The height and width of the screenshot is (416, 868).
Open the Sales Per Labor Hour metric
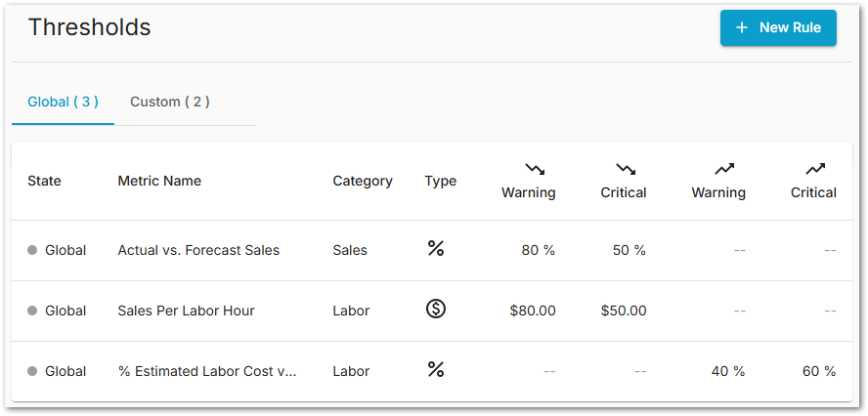[186, 311]
